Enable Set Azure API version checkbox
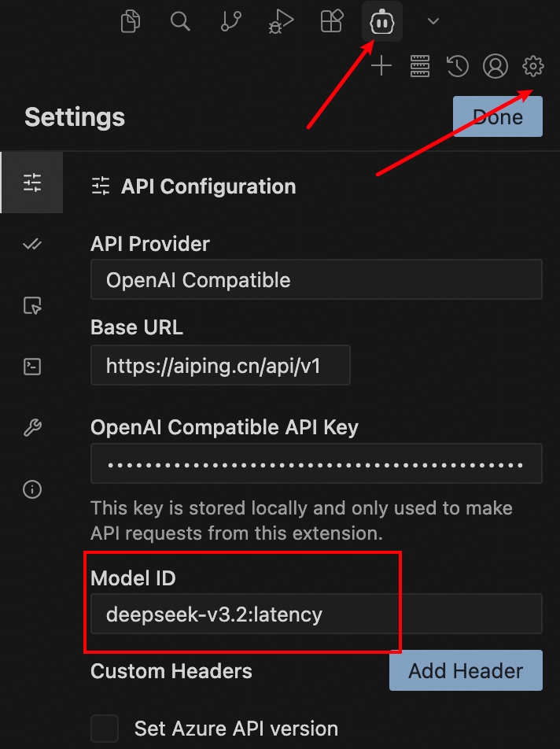Screen dimensions: 560x749 click(x=105, y=729)
